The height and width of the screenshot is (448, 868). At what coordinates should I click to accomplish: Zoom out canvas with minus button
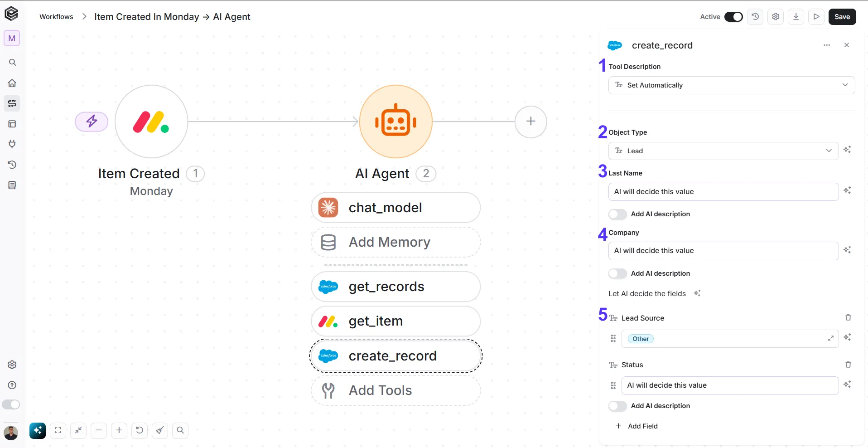99,430
